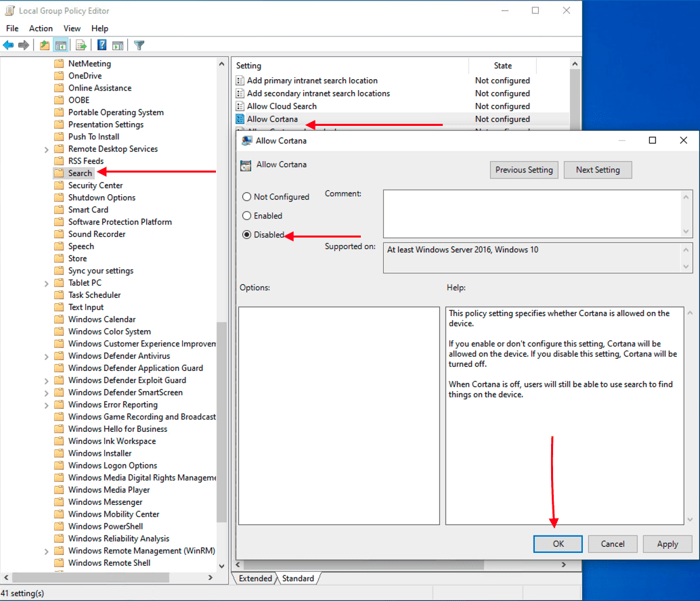Click into the Comment text box

coord(531,213)
